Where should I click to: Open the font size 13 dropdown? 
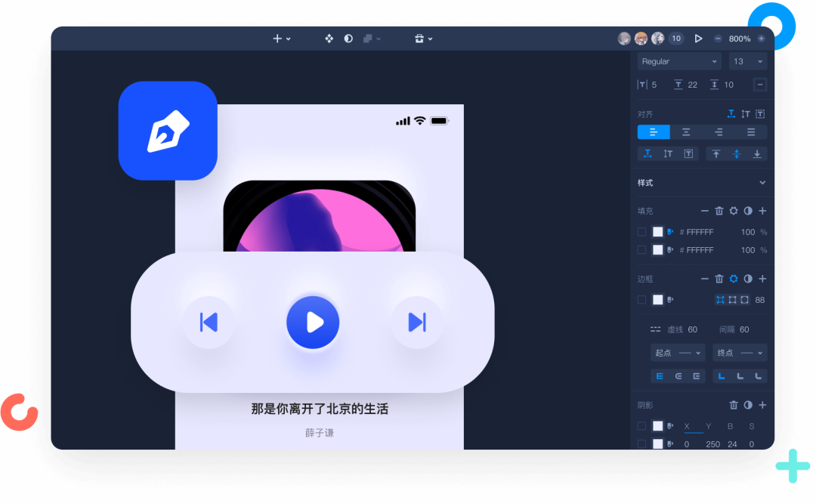pos(748,61)
